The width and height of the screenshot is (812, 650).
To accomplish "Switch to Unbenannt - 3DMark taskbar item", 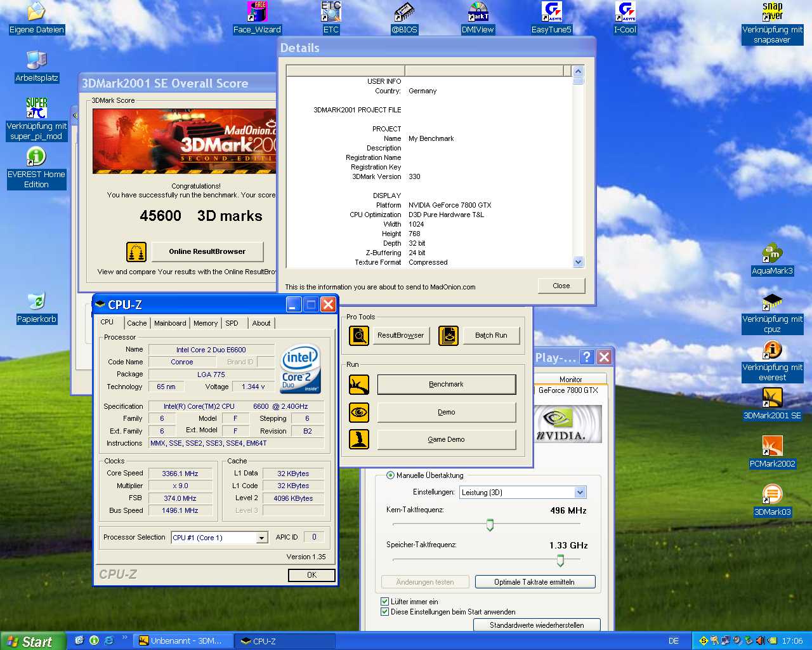I will click(182, 641).
